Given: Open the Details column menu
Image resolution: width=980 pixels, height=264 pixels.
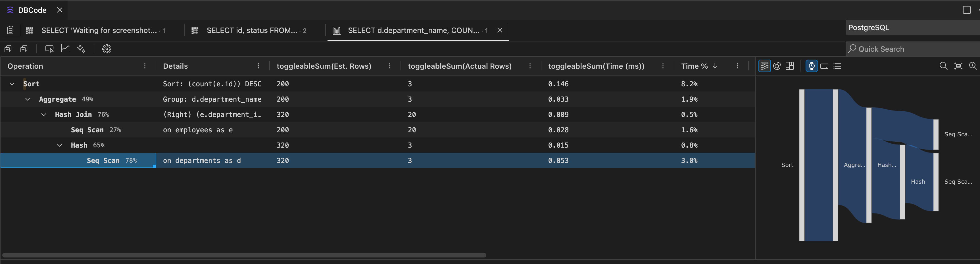Looking at the screenshot, I should pyautogui.click(x=258, y=66).
